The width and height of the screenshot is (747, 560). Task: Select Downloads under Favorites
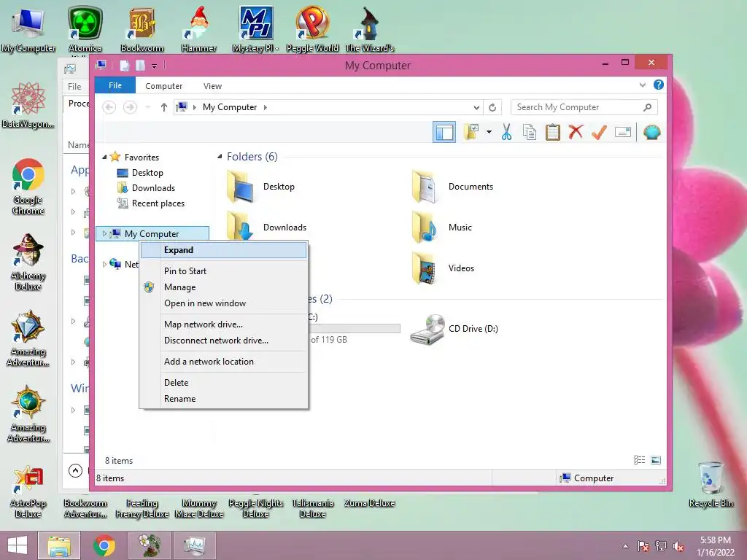(146, 188)
